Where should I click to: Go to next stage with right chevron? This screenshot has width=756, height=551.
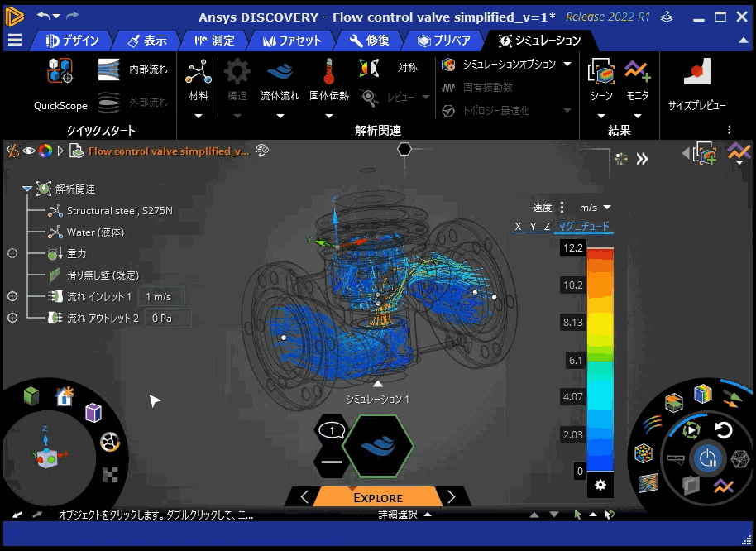[x=452, y=497]
